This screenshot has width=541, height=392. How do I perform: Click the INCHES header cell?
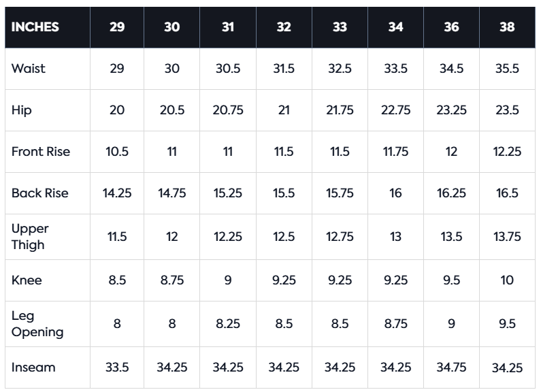(35, 28)
